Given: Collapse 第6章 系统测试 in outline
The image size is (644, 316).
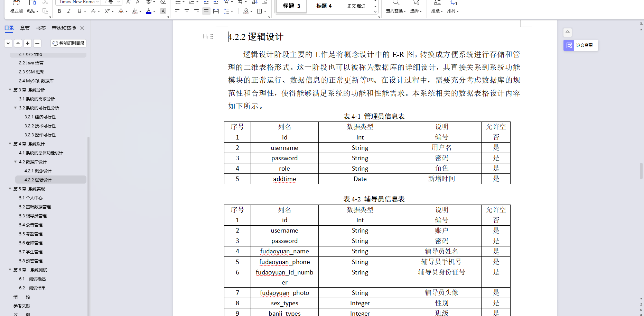Looking at the screenshot, I should 10,270.
